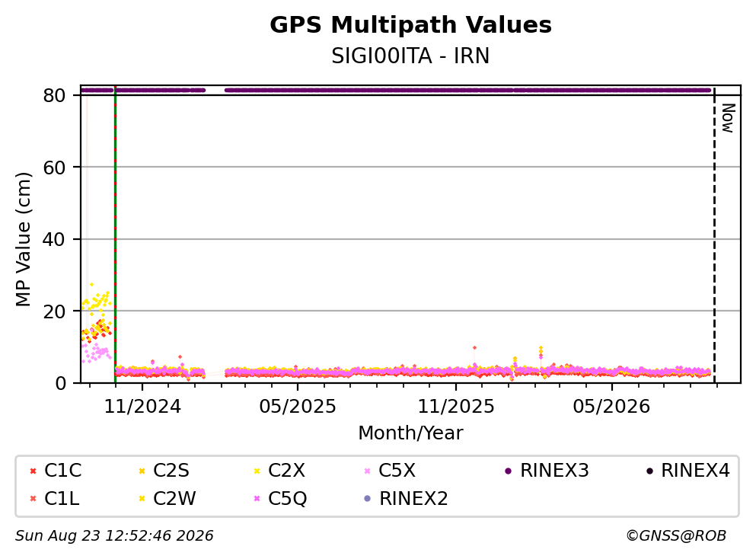The height and width of the screenshot is (559, 756).
Task: Click the RINEX4 dark legend dot
Action: tap(649, 471)
